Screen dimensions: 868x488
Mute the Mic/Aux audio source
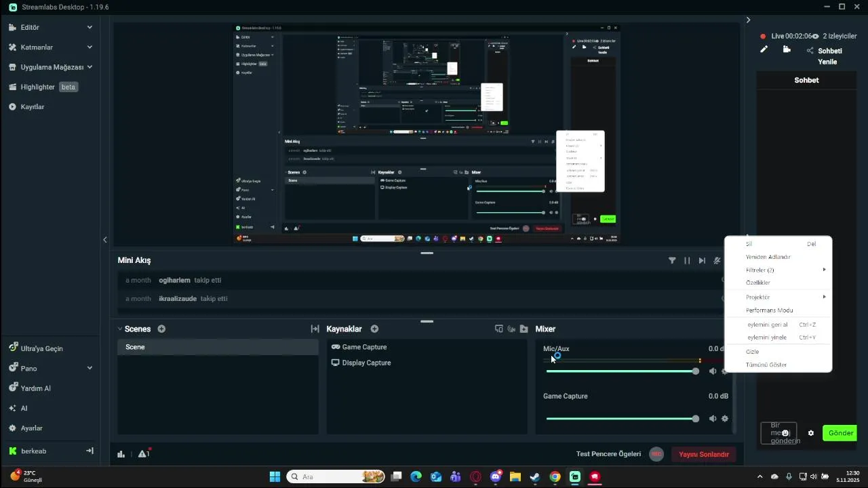coord(713,371)
